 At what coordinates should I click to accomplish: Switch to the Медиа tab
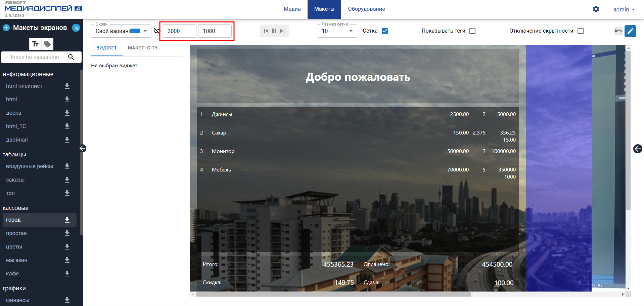coord(292,9)
